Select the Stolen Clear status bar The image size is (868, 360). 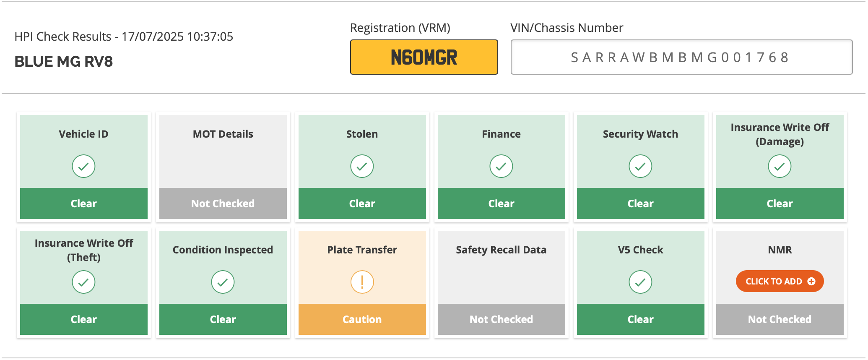pyautogui.click(x=362, y=203)
